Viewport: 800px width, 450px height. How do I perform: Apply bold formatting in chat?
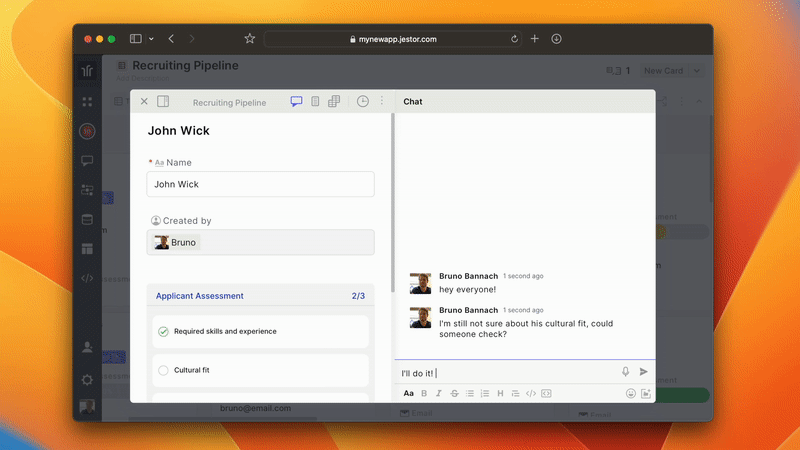click(424, 393)
